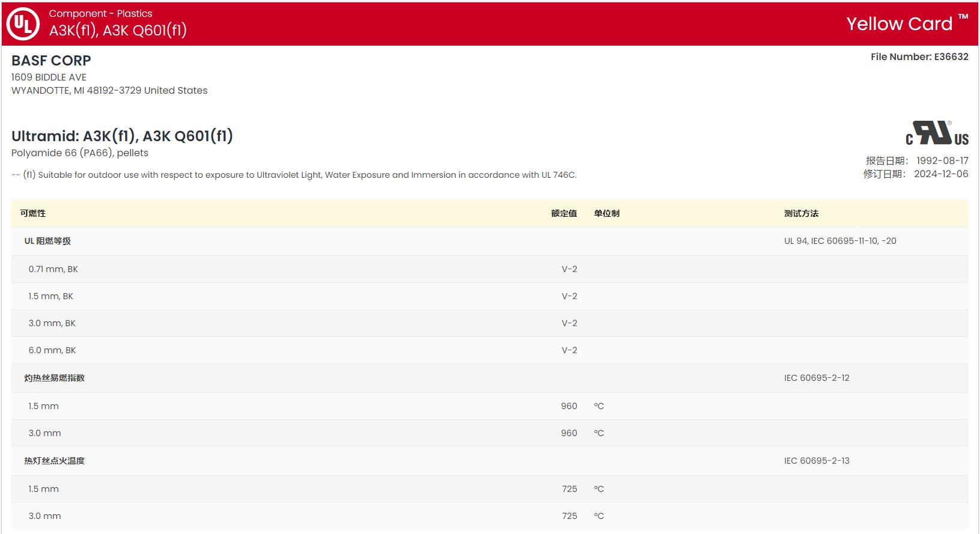
Task: Click the '6.0 mm, BK' row label
Action: [x=52, y=350]
